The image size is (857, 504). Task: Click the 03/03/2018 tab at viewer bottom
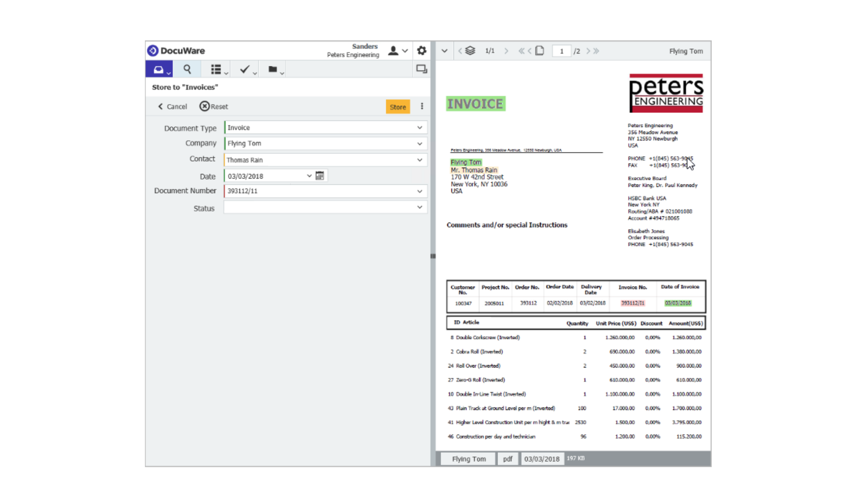[x=542, y=459]
